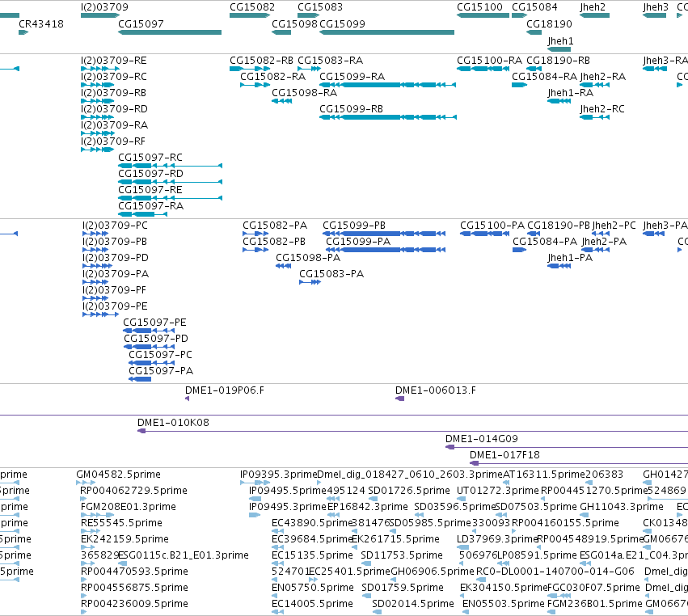Select EST RP004236009.5prime
The height and width of the screenshot is (616, 688).
(x=134, y=604)
